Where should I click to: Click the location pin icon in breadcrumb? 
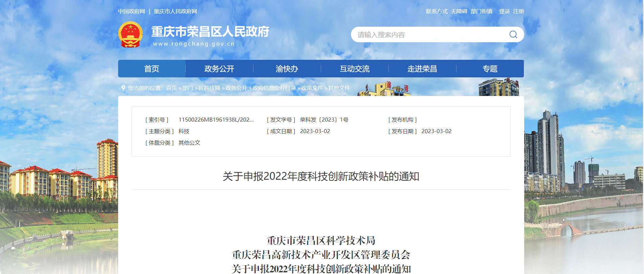(x=123, y=88)
